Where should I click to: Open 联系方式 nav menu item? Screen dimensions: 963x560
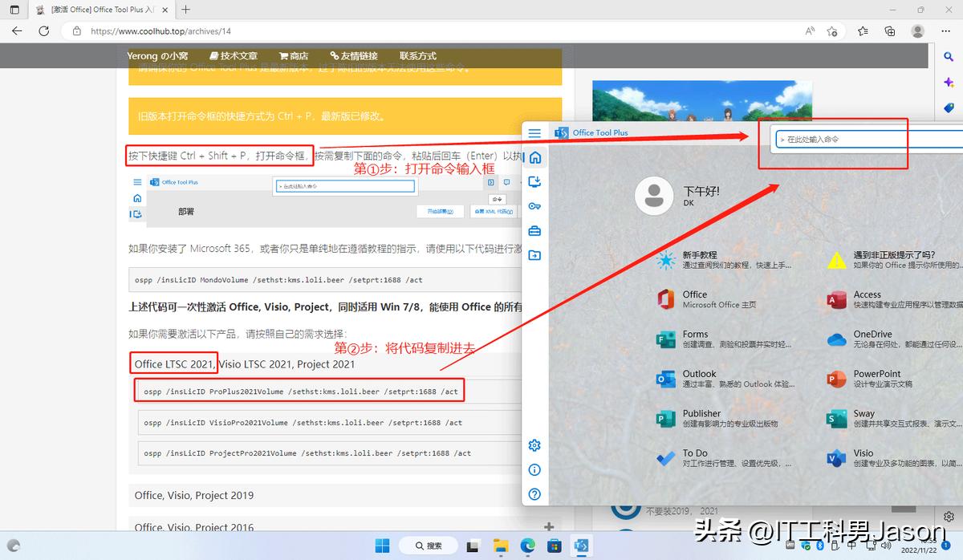417,56
